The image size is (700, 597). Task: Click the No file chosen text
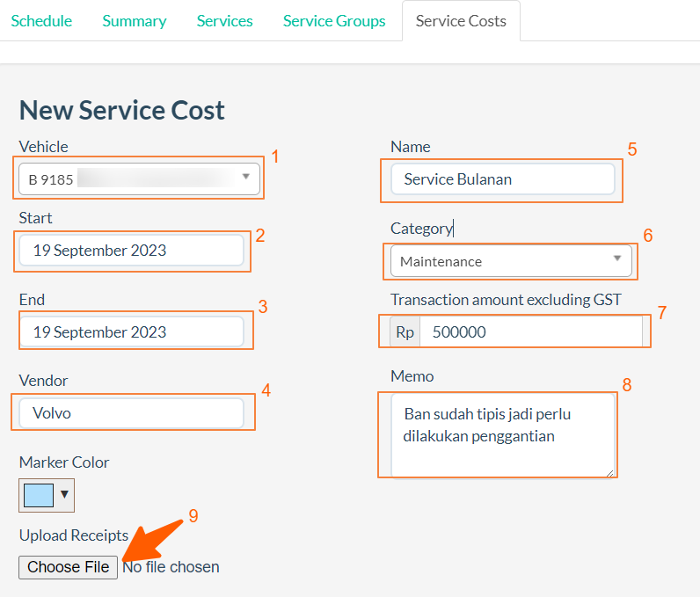point(171,567)
